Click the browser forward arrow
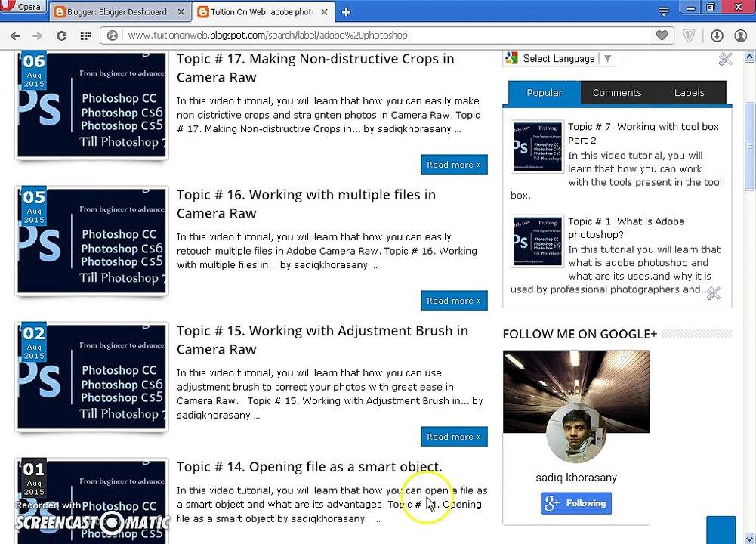Image resolution: width=756 pixels, height=544 pixels. click(x=38, y=36)
